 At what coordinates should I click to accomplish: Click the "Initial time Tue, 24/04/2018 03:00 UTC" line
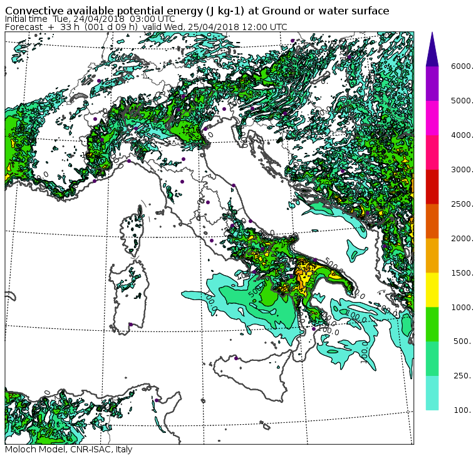pyautogui.click(x=90, y=19)
